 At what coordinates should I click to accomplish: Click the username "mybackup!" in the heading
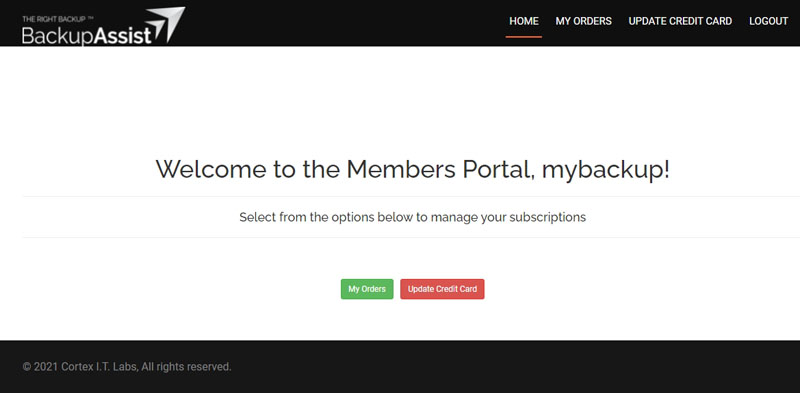coord(605,170)
